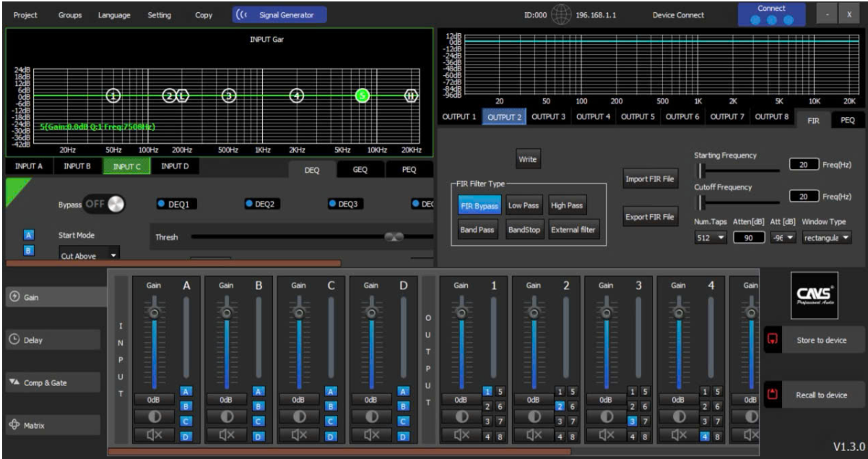Click the Atten[dB] input field
This screenshot has width=868, height=459.
[x=748, y=238]
